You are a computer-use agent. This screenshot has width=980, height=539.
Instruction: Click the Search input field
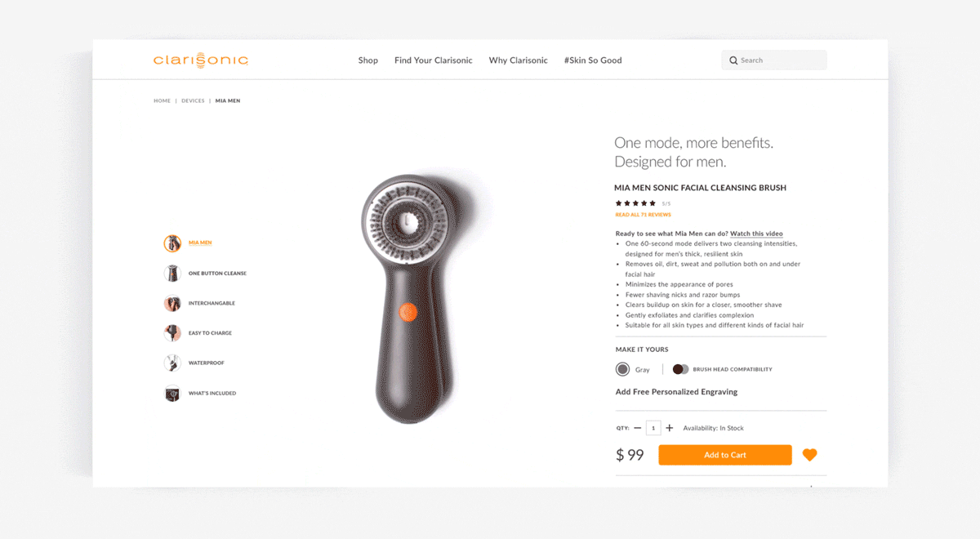774,60
